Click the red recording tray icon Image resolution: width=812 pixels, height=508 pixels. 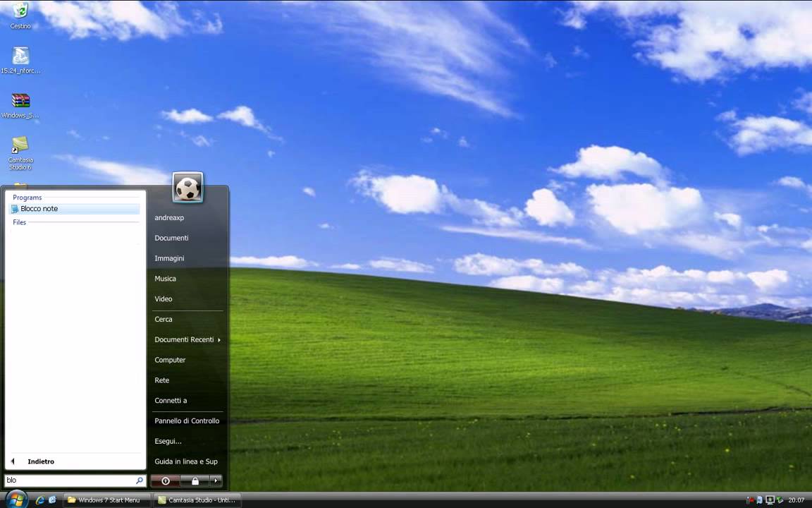pos(750,500)
